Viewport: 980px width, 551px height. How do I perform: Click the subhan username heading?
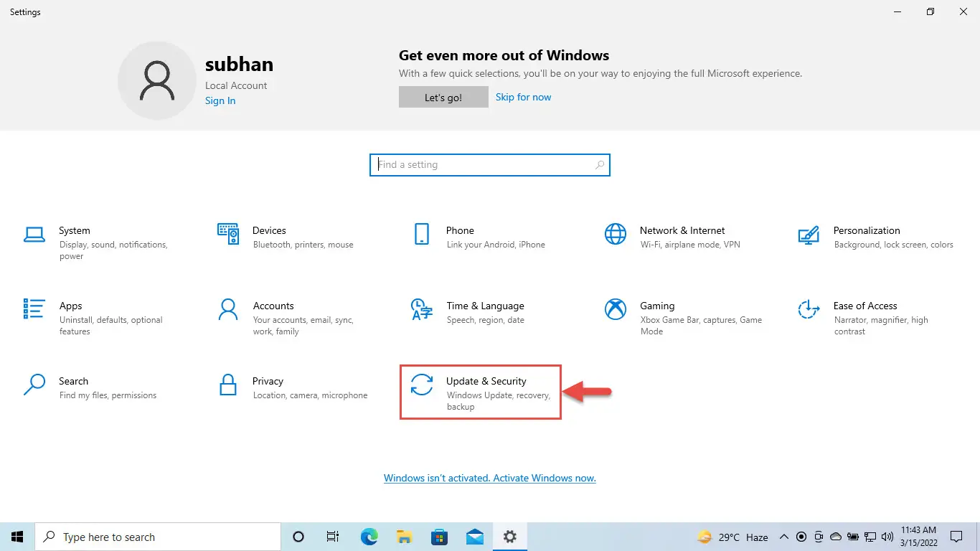(239, 64)
